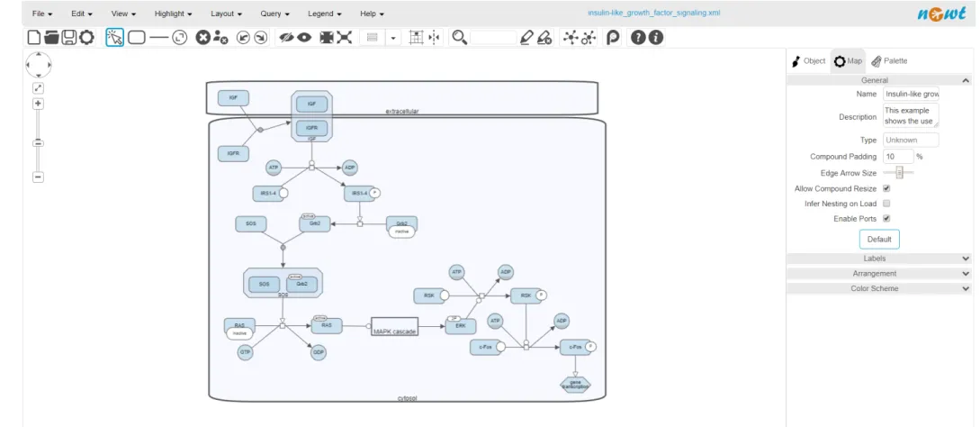Toggle the grid display icon

click(416, 38)
